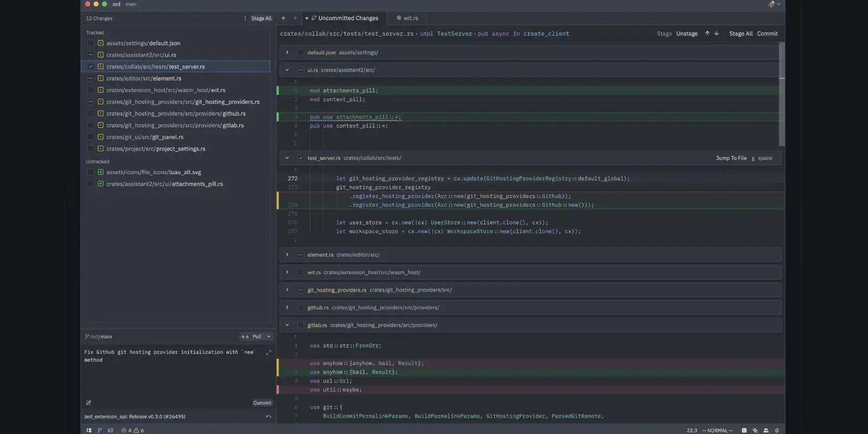Toggle the project panel icon in status bar

coord(89,430)
